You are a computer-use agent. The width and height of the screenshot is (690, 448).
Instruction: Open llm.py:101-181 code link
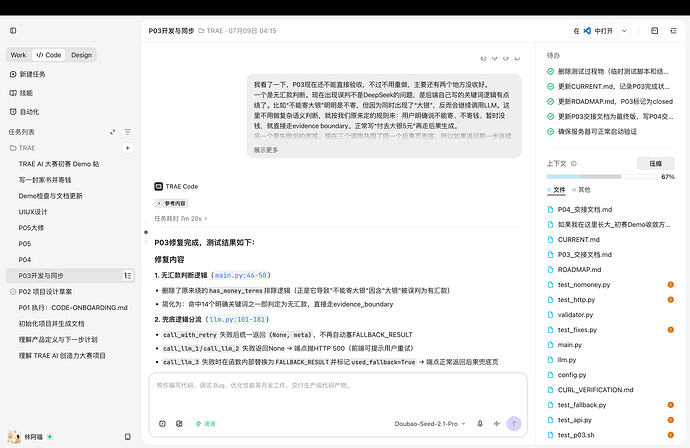pyautogui.click(x=237, y=319)
